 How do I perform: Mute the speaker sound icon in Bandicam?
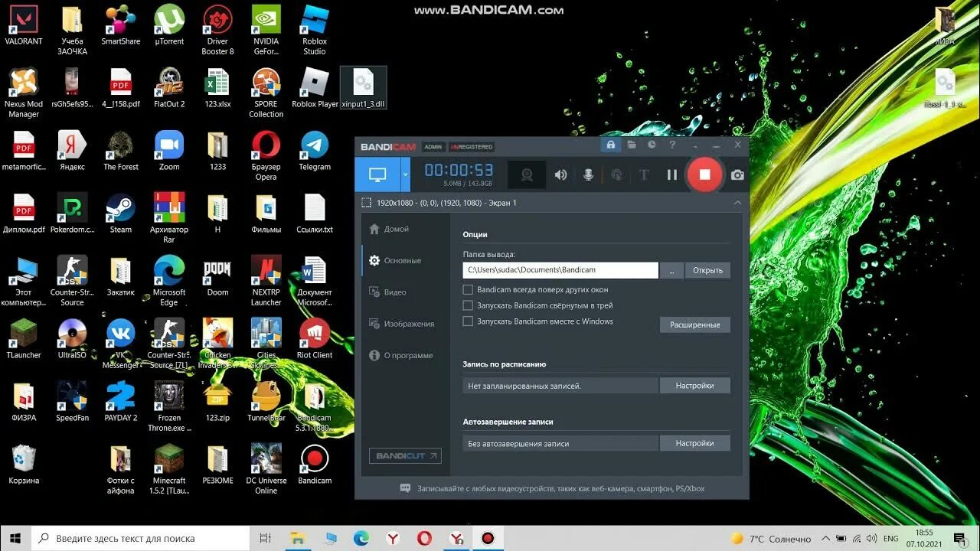click(561, 174)
